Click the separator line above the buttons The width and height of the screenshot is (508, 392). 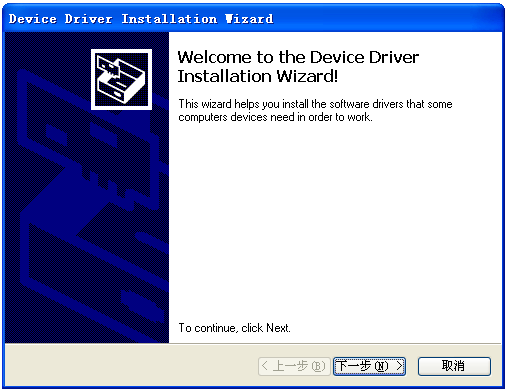click(x=253, y=343)
